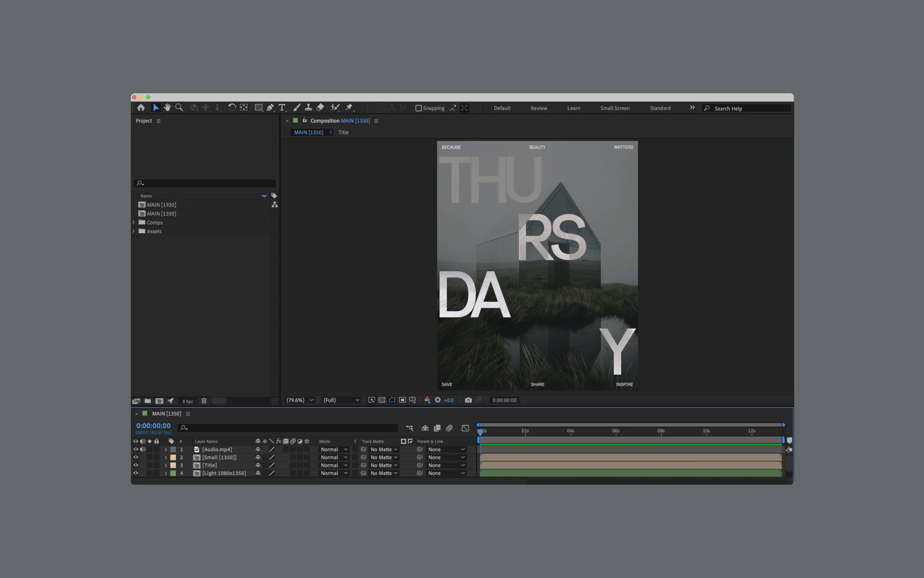The image size is (924, 578).
Task: Open the 79.6% magnification dropdown
Action: 300,400
